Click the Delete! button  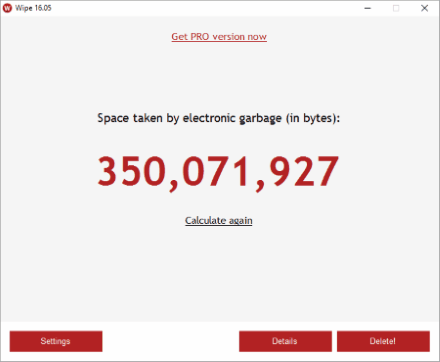click(383, 341)
